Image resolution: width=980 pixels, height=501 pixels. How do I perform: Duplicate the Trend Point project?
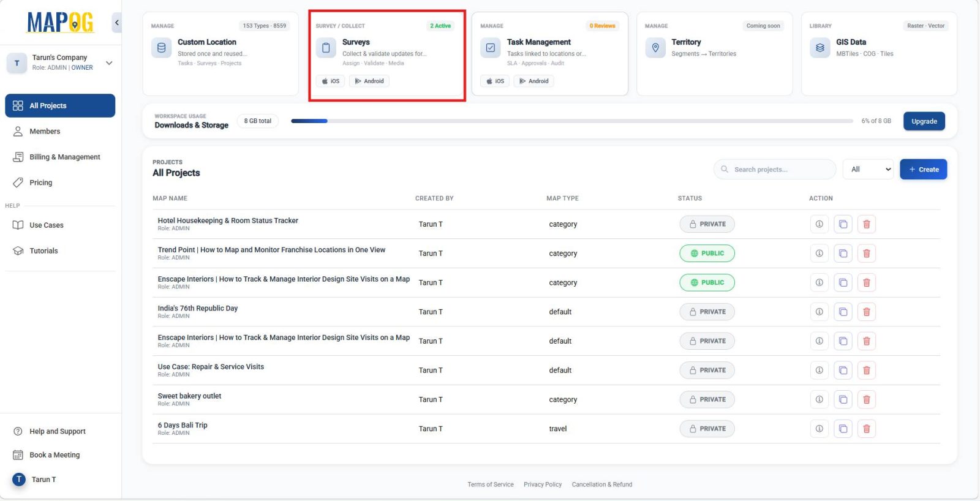(x=843, y=254)
